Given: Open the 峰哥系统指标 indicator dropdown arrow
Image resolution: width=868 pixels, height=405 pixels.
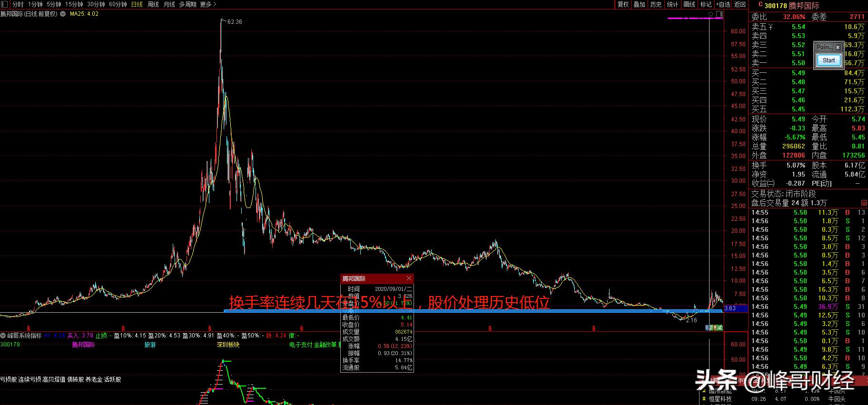Looking at the screenshot, I should click(3, 336).
